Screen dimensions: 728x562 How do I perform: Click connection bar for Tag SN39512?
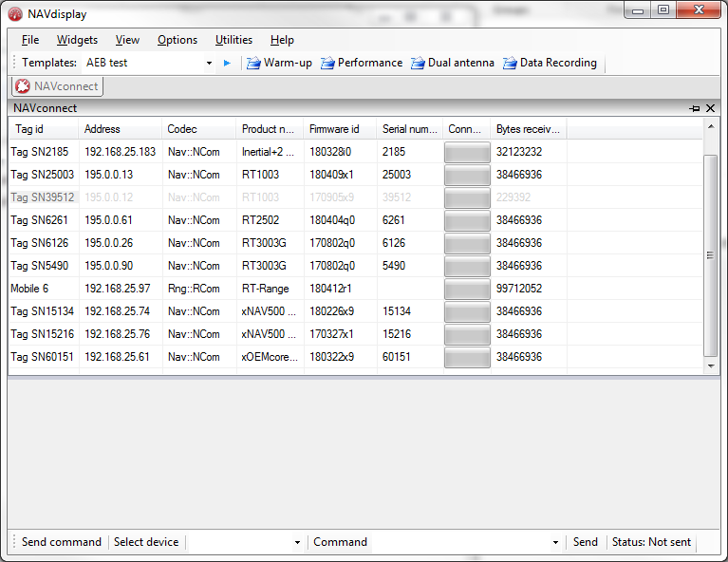[x=467, y=197]
